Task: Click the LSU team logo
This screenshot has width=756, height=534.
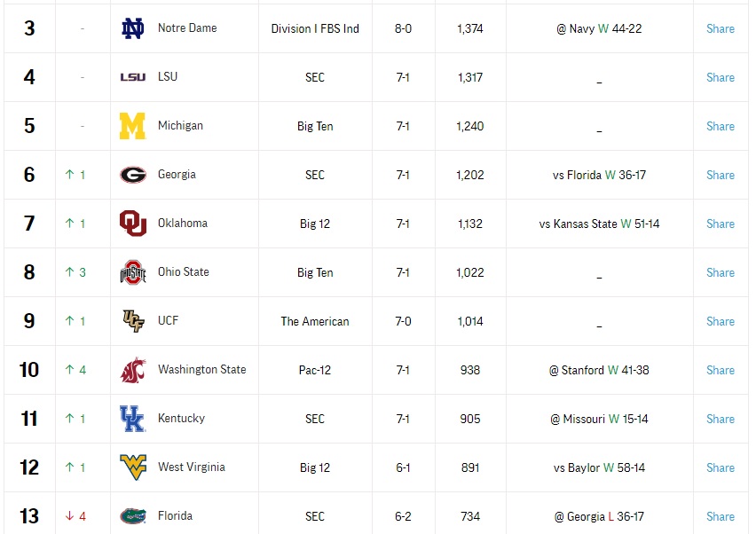Action: tap(132, 77)
